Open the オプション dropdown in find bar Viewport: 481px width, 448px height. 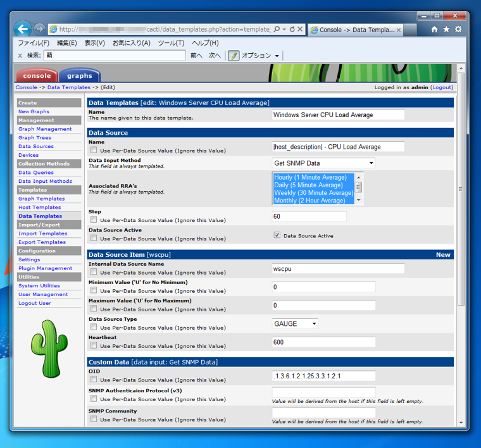261,56
